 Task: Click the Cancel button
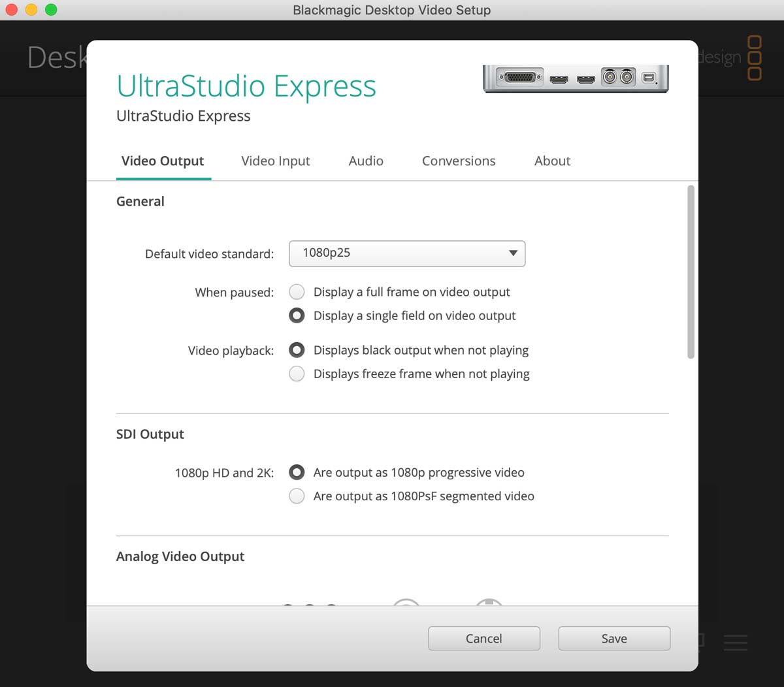pos(484,639)
